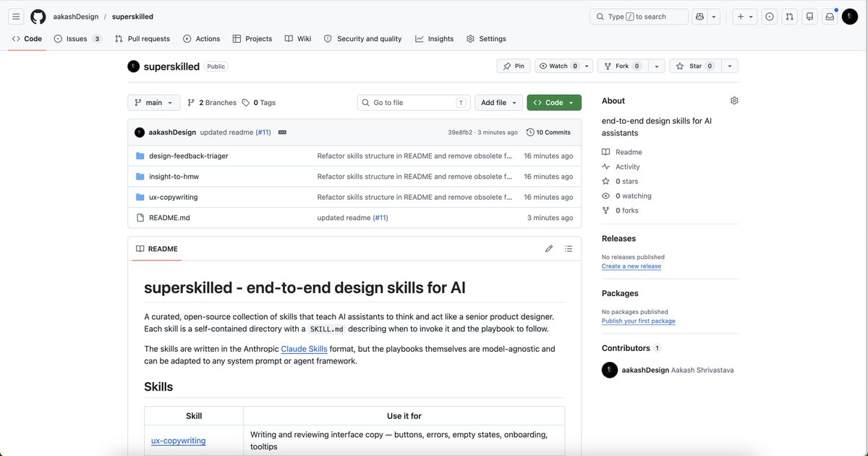Viewport: 868px width, 456px height.
Task: Open the Claude Skills link
Action: [304, 349]
